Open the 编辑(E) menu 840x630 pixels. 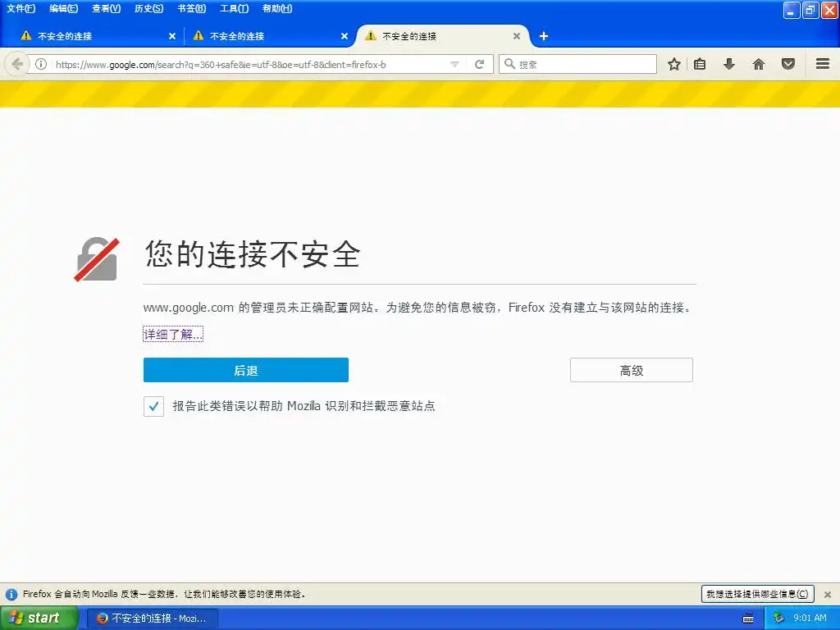[63, 8]
